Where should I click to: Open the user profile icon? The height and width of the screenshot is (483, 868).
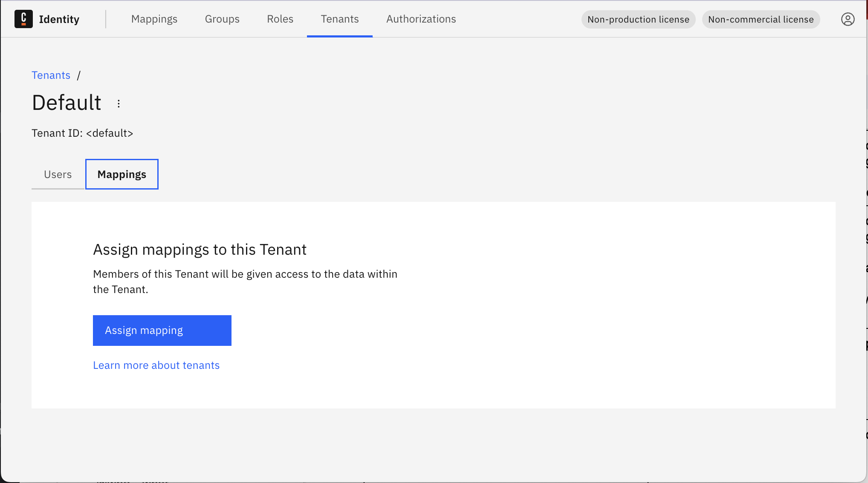(848, 19)
